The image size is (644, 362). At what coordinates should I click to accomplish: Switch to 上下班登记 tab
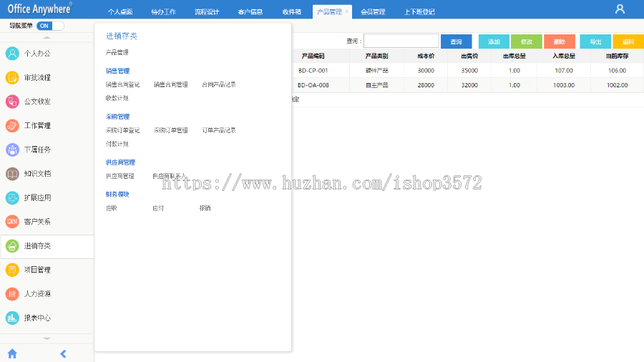click(419, 12)
